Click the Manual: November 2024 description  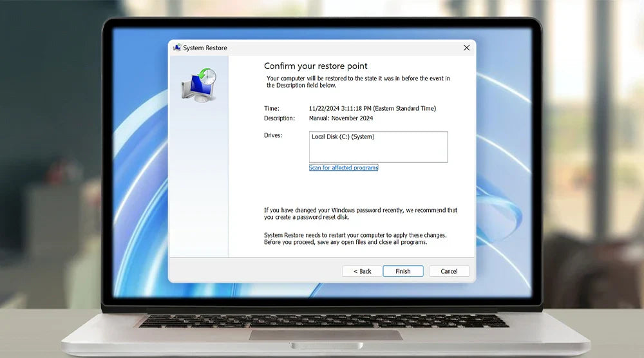pos(341,118)
